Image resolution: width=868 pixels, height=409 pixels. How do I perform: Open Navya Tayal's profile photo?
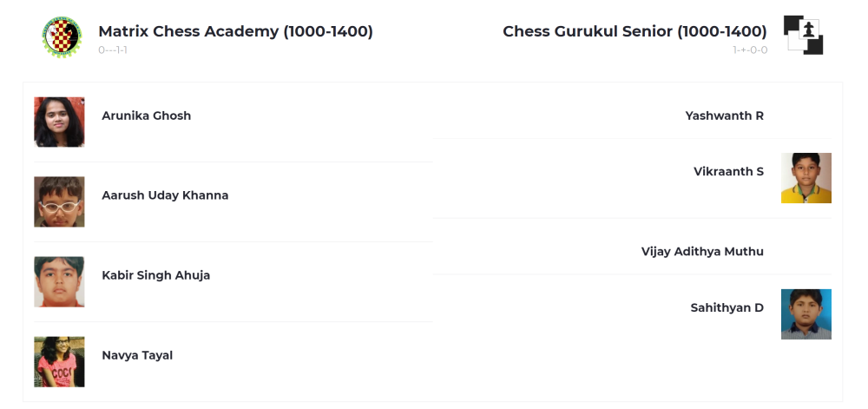click(59, 361)
